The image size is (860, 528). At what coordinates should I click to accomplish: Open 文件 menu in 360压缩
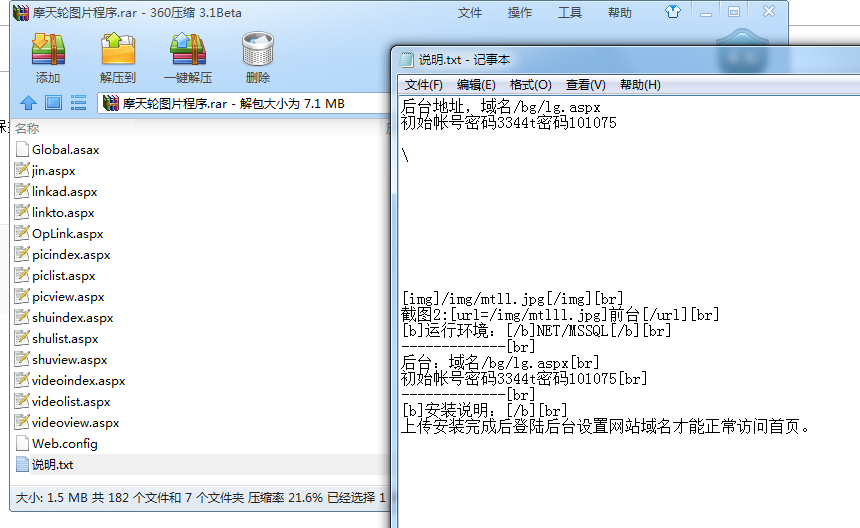click(x=469, y=13)
